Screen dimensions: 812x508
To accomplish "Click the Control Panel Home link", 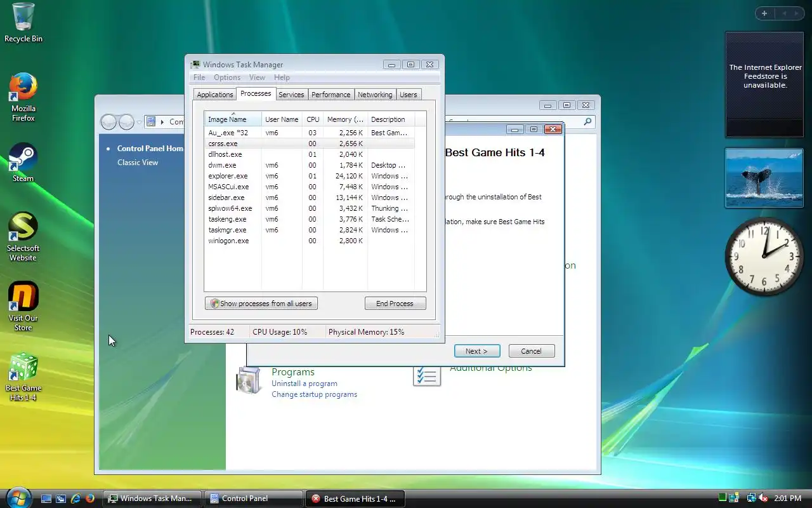I will [x=150, y=149].
